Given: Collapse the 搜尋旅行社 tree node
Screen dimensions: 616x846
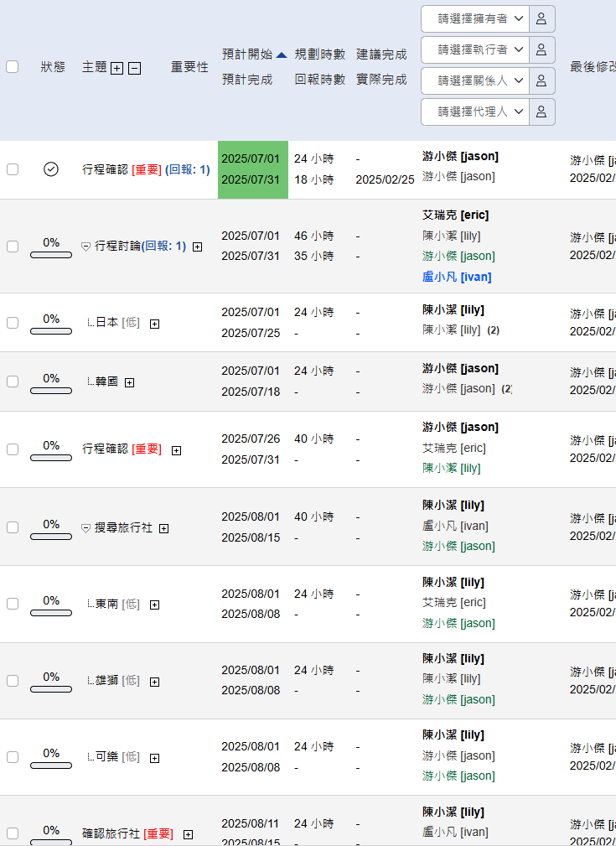Looking at the screenshot, I should click(x=85, y=528).
